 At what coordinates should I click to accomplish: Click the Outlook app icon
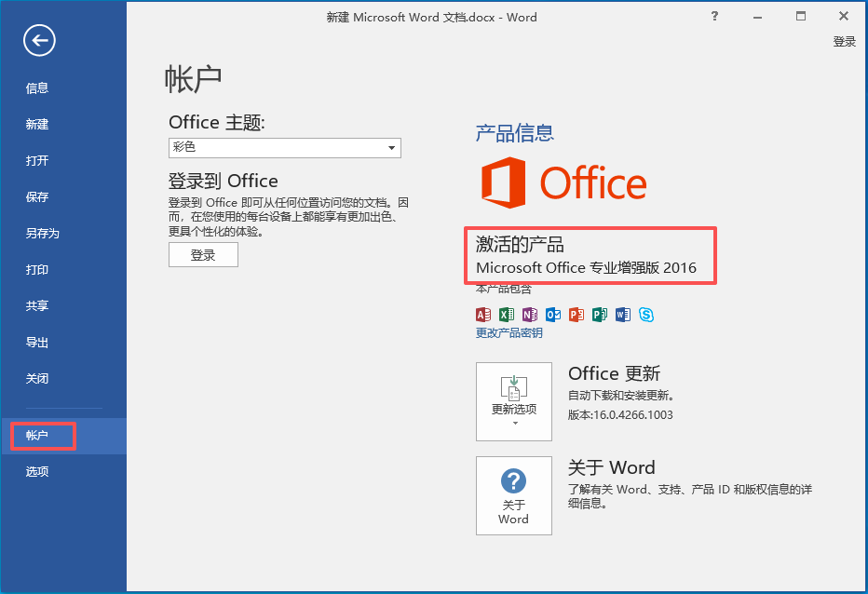(553, 315)
